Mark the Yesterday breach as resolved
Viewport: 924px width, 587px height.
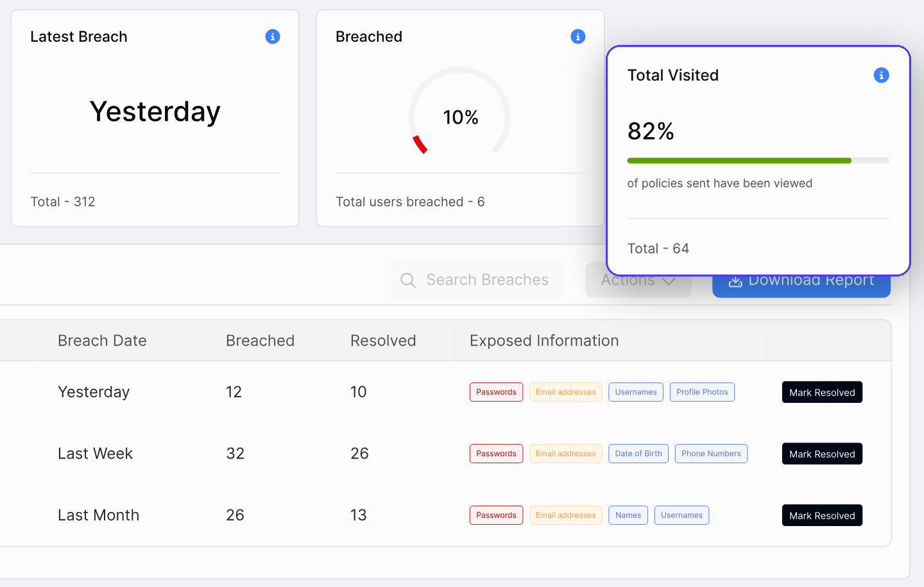point(822,392)
